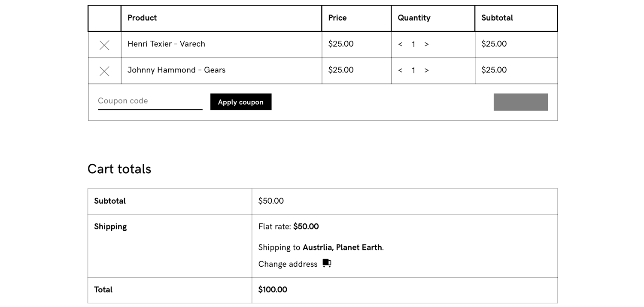Increase quantity of Johnny Hammond - Gears
The width and height of the screenshot is (644, 307).
pos(426,70)
